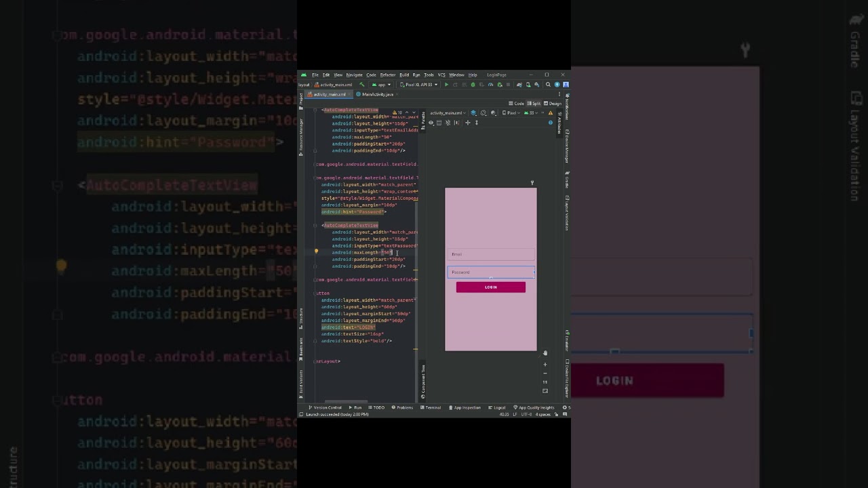
Task: Open the Project tool window
Action: [x=300, y=100]
